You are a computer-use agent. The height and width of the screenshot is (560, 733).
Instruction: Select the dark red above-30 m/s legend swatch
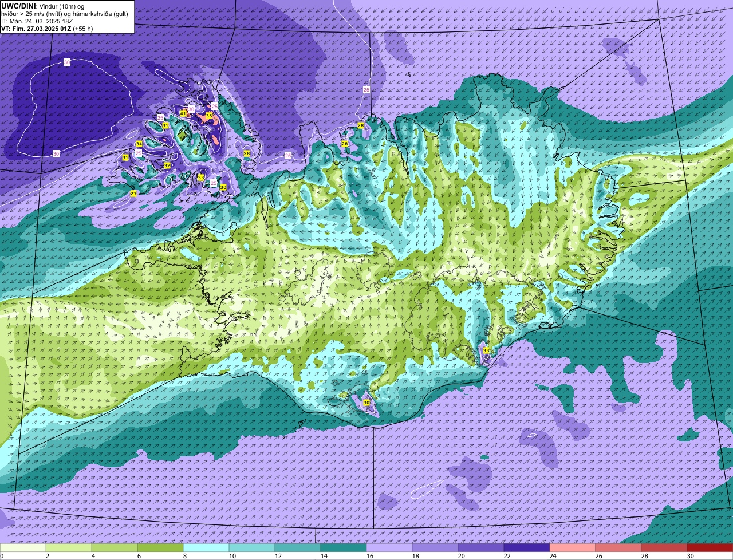point(710,547)
